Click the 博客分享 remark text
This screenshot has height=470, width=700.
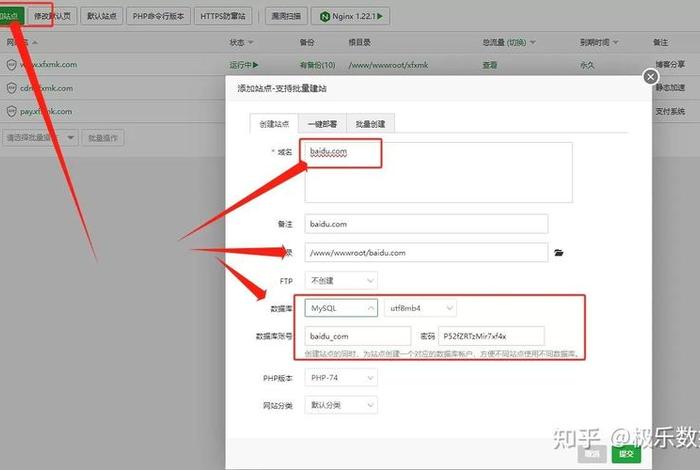point(670,64)
